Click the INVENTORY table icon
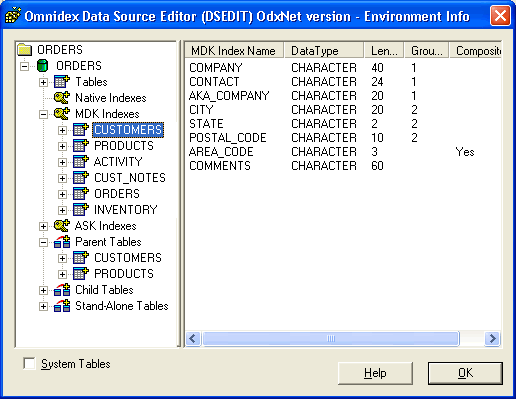The height and width of the screenshot is (399, 516). coord(81,210)
